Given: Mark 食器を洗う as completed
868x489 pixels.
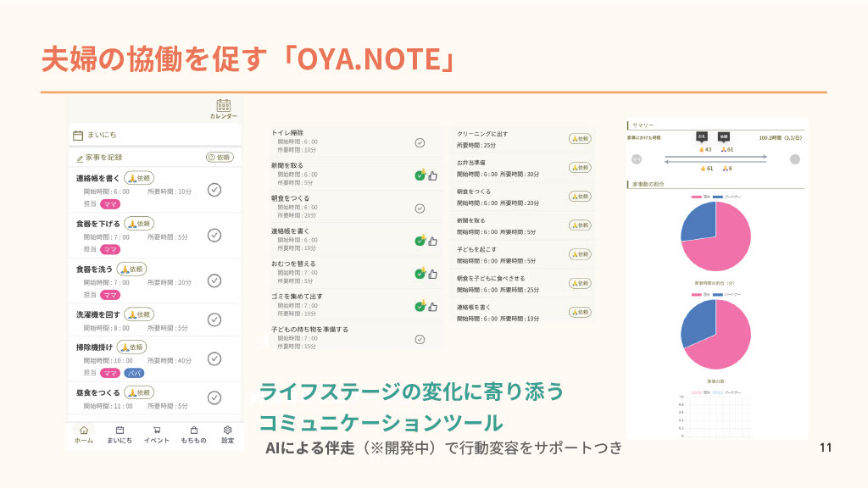Looking at the screenshot, I should [x=214, y=281].
